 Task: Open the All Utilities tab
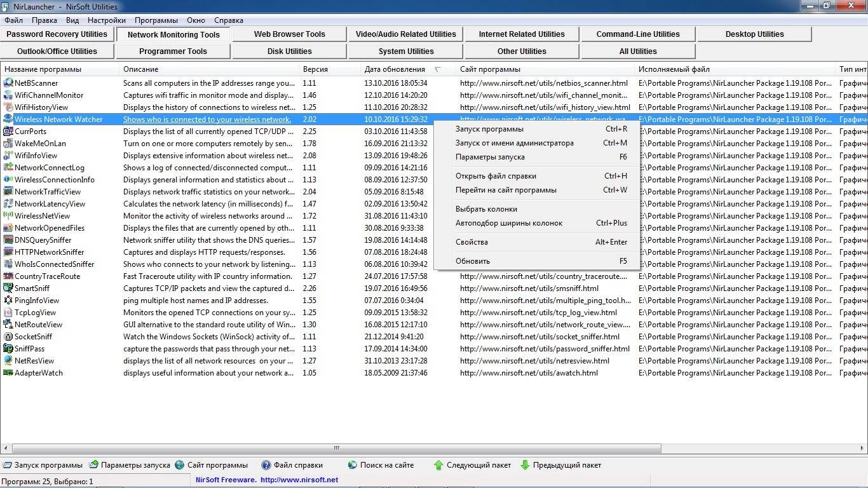[x=638, y=51]
